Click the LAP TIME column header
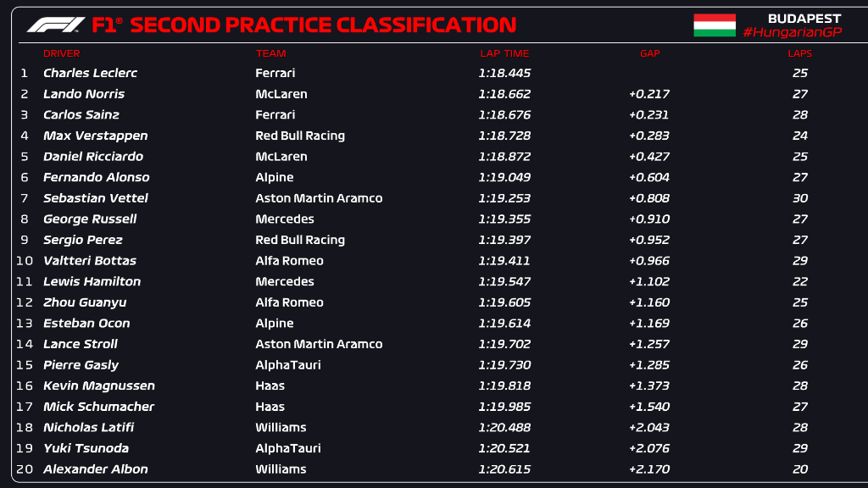The image size is (868, 488). click(504, 53)
